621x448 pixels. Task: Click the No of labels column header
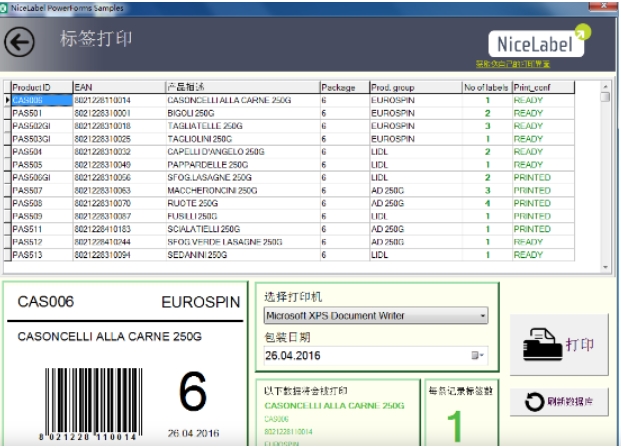tap(487, 87)
